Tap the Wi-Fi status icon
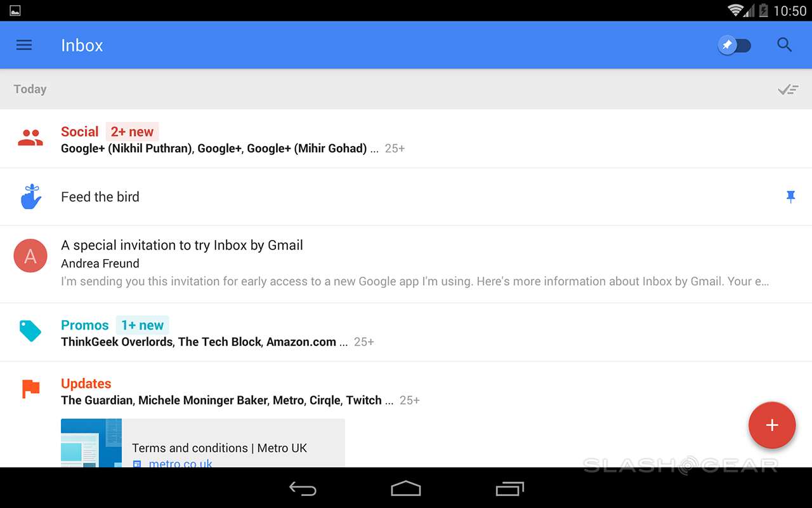This screenshot has height=508, width=812. coord(736,10)
